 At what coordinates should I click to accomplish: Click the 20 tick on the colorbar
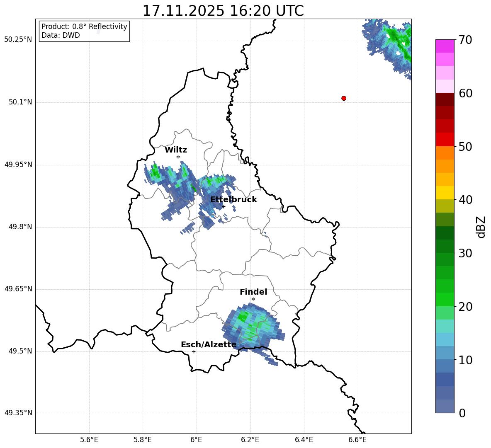pos(465,307)
